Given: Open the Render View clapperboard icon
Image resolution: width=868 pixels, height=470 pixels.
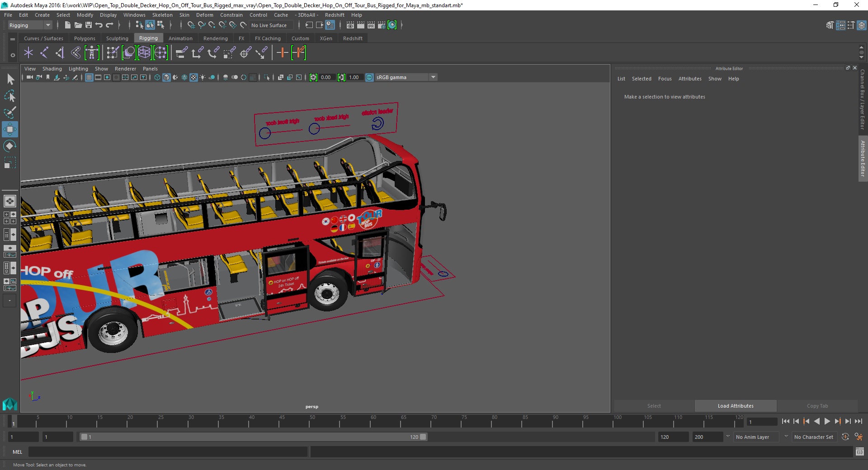Looking at the screenshot, I should 350,25.
